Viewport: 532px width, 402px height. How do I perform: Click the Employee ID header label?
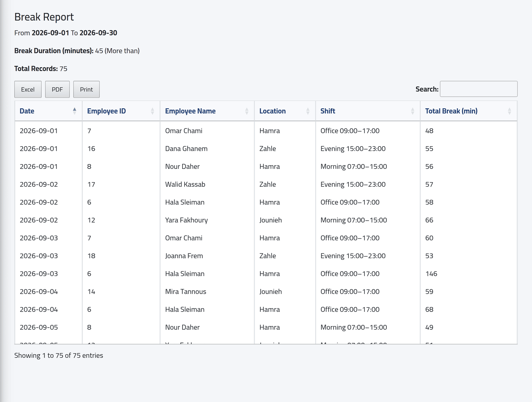pyautogui.click(x=106, y=111)
